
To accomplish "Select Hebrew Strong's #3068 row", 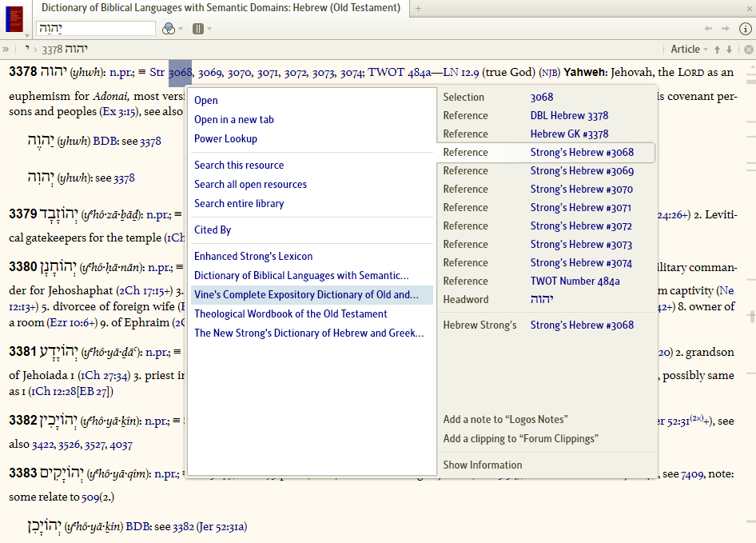I will (x=546, y=325).
